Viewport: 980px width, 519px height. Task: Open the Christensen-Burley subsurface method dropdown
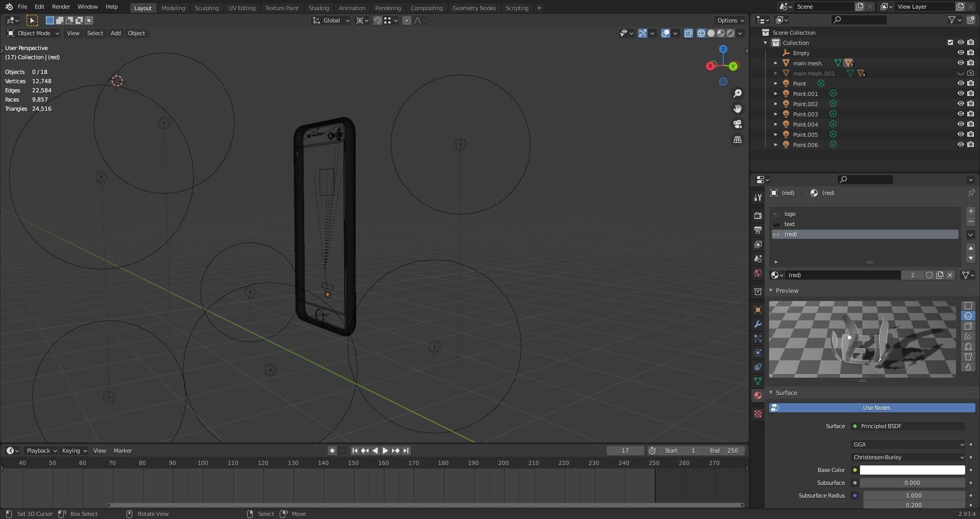click(909, 457)
